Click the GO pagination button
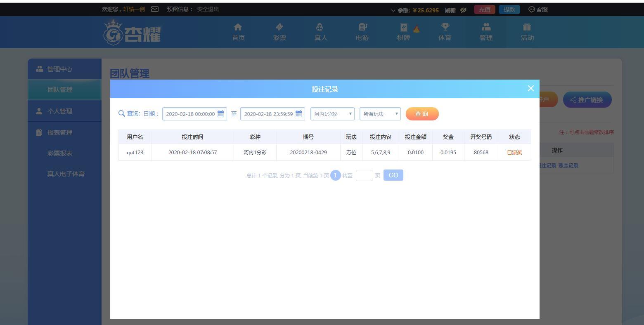 (393, 175)
